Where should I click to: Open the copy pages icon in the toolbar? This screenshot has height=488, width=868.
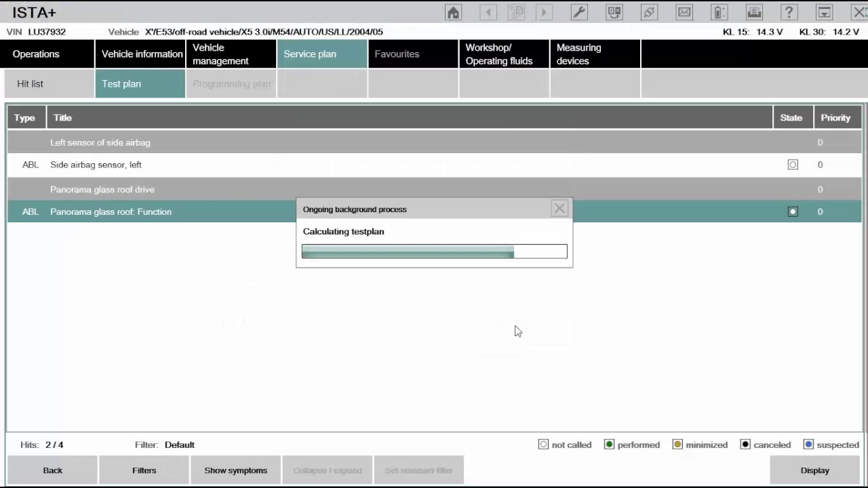516,12
